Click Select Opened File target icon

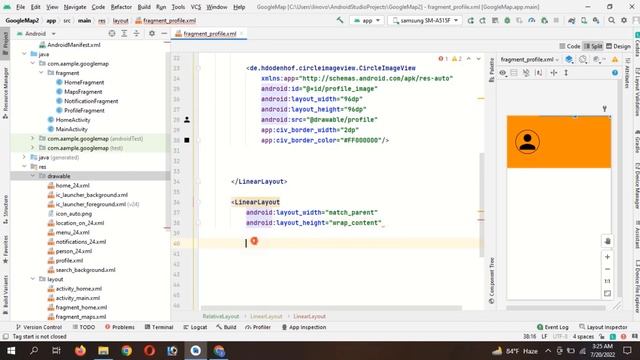click(112, 33)
